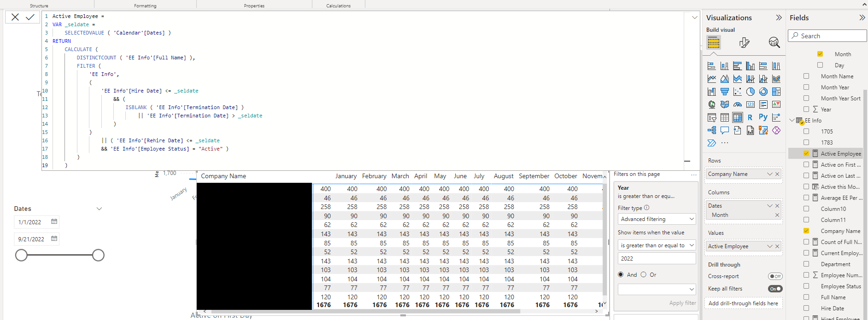Collapse the Visualizations pane

tap(779, 17)
